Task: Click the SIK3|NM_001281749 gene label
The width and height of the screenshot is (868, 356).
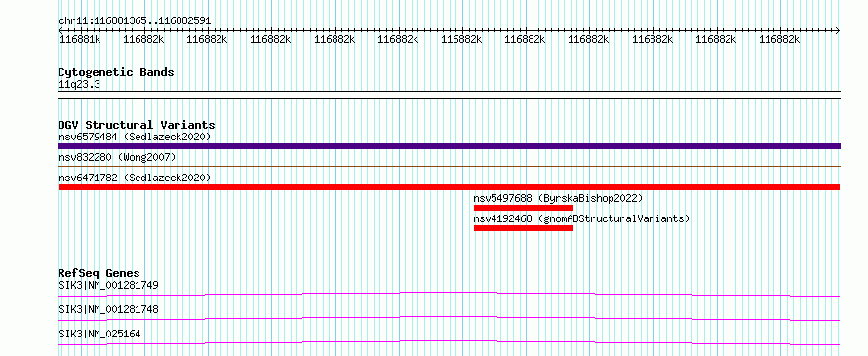Action: click(108, 286)
